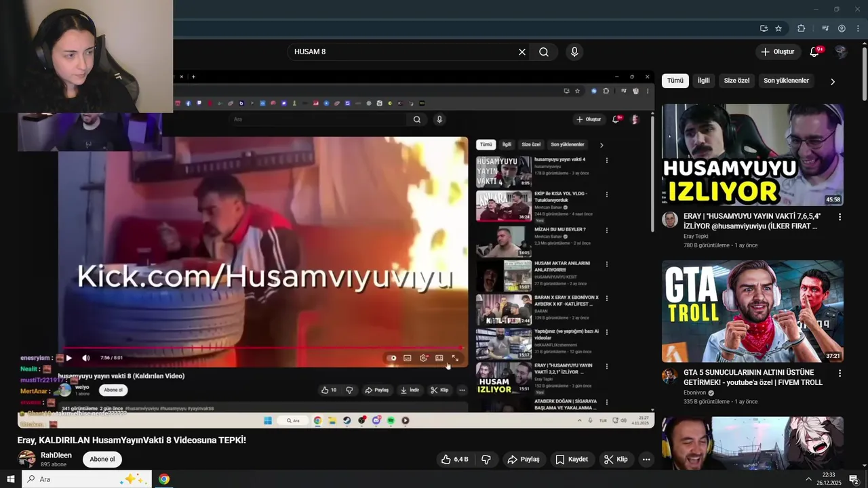Open the Ebonivon channel name
The width and height of the screenshot is (868, 488).
[x=695, y=392]
